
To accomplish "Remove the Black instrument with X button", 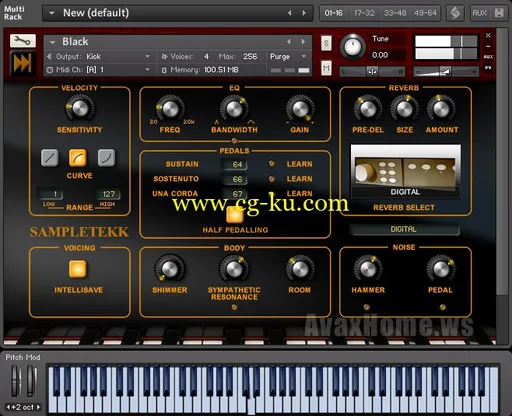I will 488,35.
